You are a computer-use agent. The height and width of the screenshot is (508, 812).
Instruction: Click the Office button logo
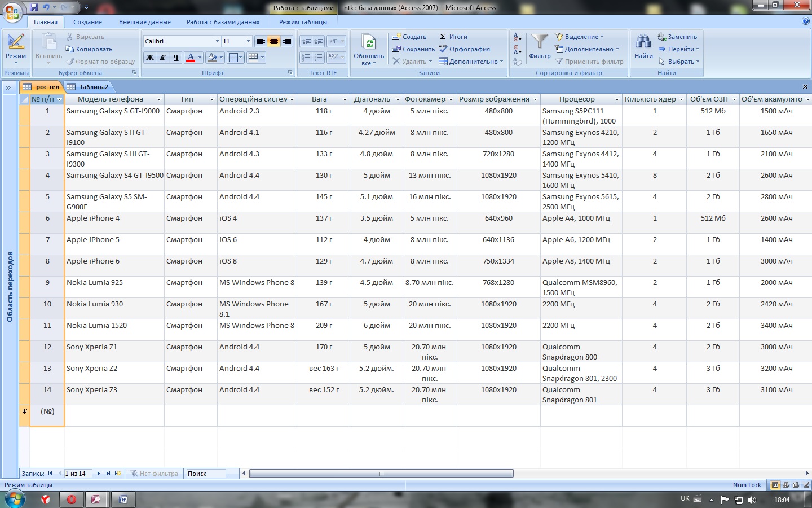tap(12, 11)
